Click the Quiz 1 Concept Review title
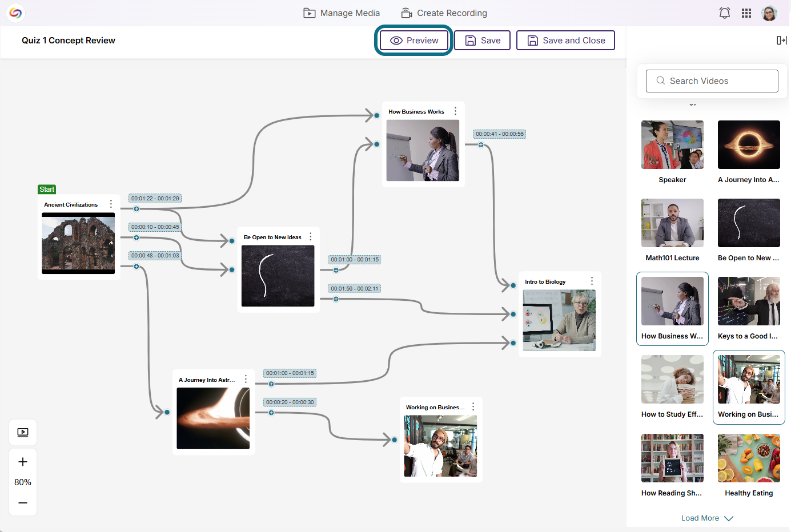791x532 pixels. pyautogui.click(x=69, y=41)
